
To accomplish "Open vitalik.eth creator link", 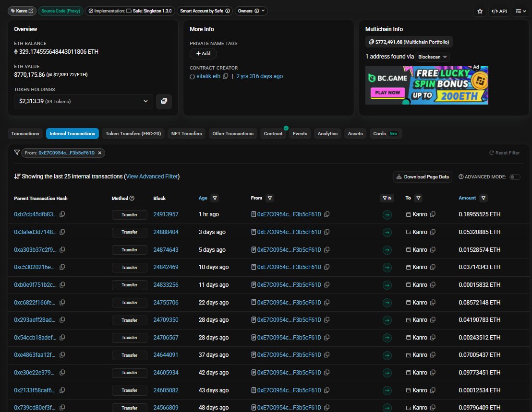I will click(208, 76).
